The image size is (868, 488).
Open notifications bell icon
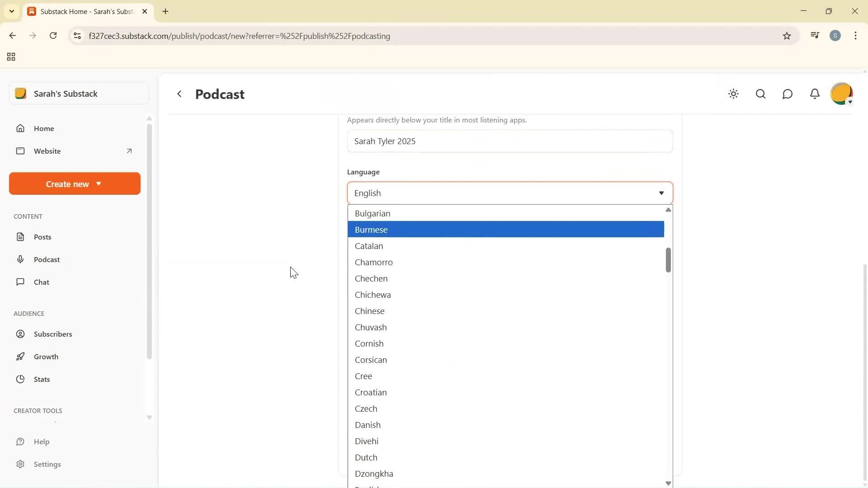pos(815,94)
